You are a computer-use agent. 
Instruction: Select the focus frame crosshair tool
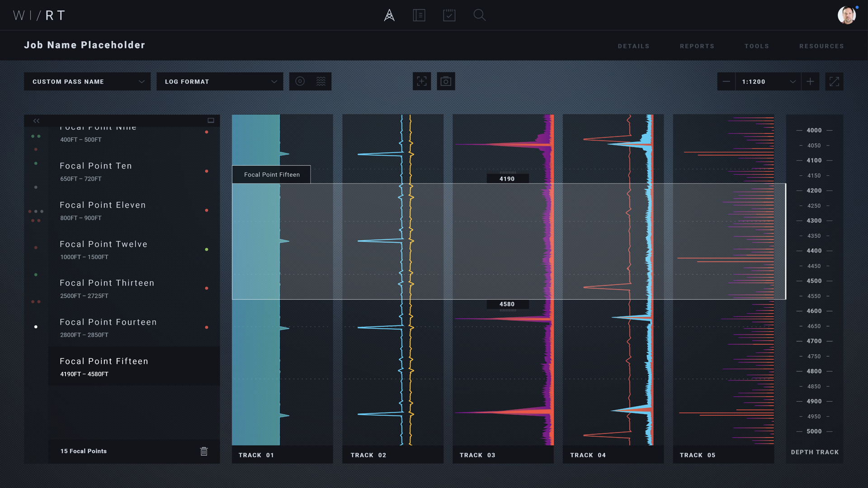[422, 81]
